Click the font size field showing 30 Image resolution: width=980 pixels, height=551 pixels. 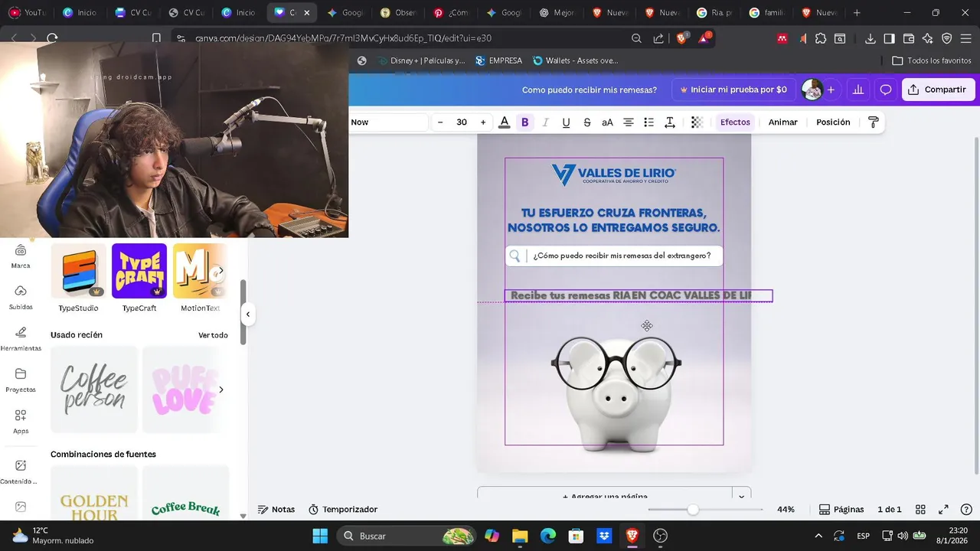point(462,122)
